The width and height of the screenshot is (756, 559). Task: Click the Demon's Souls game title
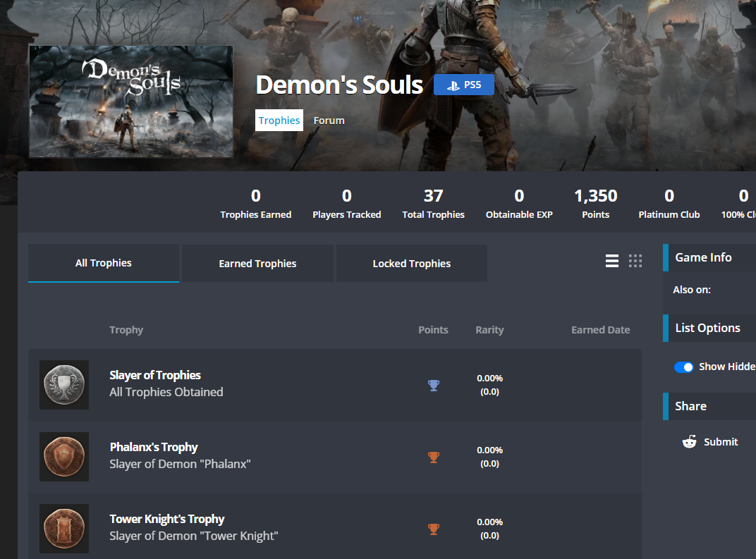[339, 85]
